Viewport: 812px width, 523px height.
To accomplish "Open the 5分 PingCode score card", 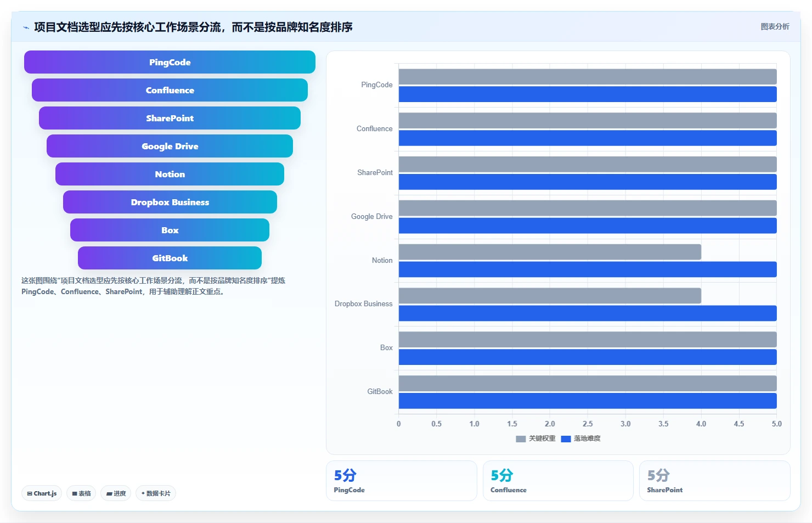I will (x=401, y=481).
